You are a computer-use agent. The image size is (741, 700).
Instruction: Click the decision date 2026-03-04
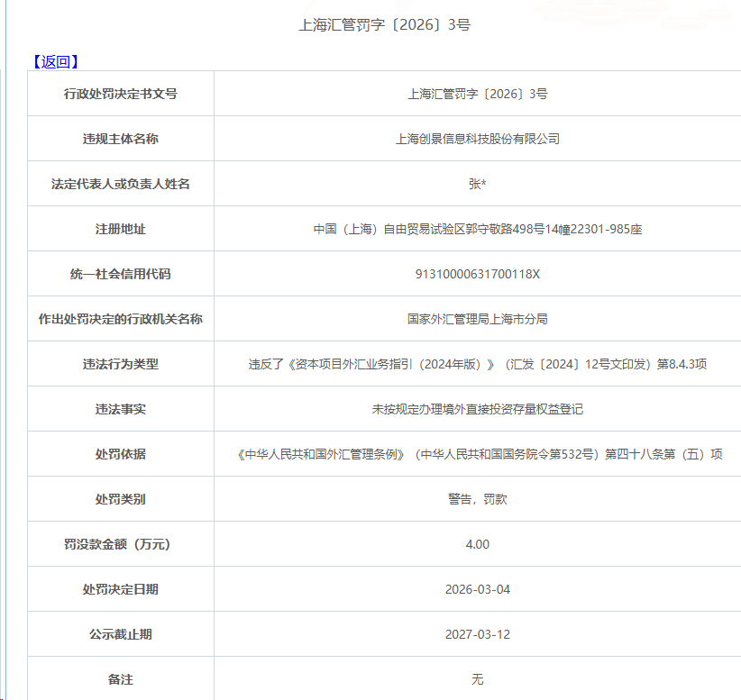point(477,589)
